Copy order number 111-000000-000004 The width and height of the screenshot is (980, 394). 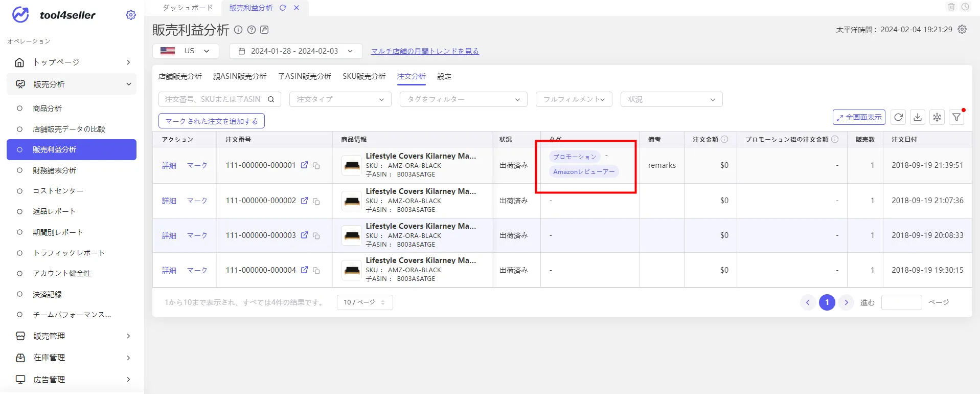click(316, 271)
